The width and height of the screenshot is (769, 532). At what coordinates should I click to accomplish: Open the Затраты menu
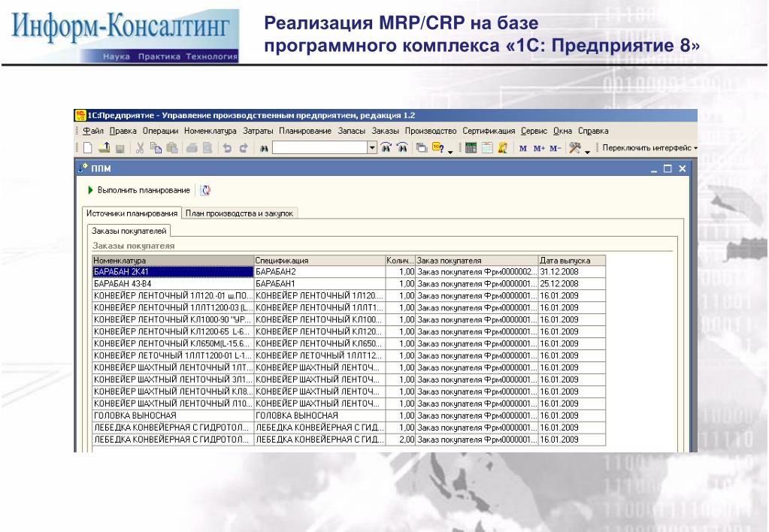coord(258,131)
